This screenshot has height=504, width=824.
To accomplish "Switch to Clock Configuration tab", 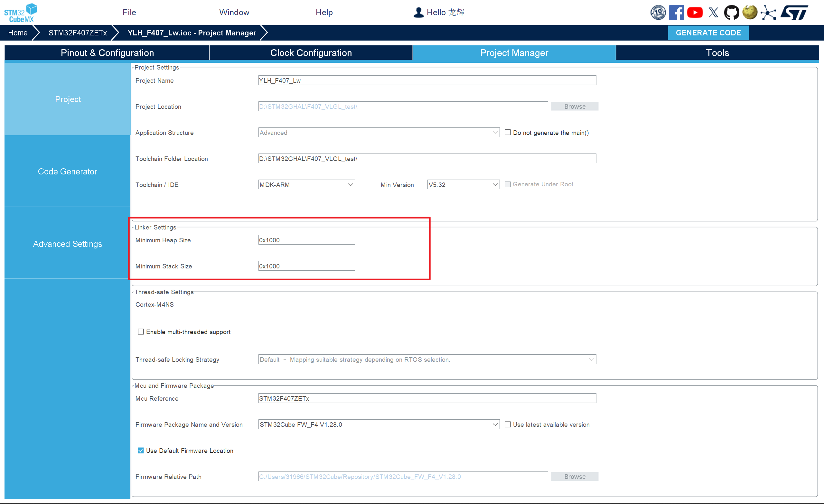I will coord(311,53).
